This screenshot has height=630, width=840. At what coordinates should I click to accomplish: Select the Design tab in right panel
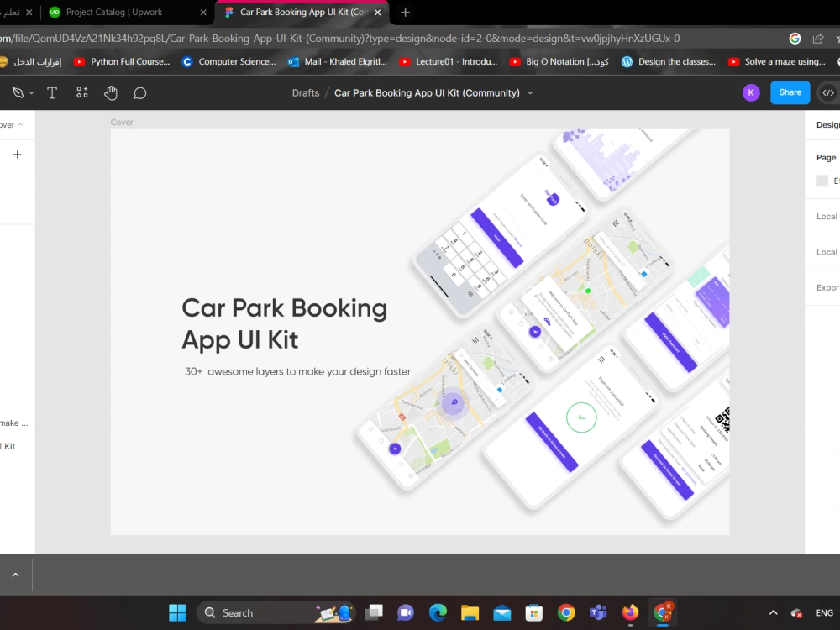(x=827, y=124)
